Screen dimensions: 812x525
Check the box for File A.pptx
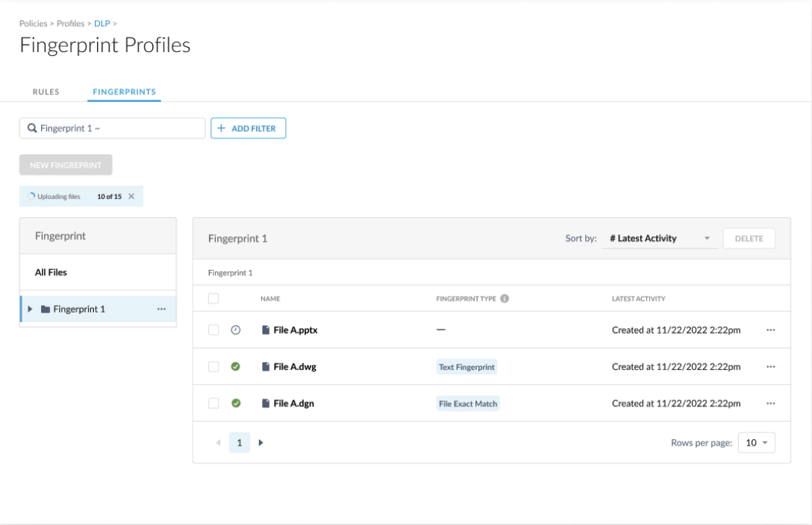[x=213, y=330]
